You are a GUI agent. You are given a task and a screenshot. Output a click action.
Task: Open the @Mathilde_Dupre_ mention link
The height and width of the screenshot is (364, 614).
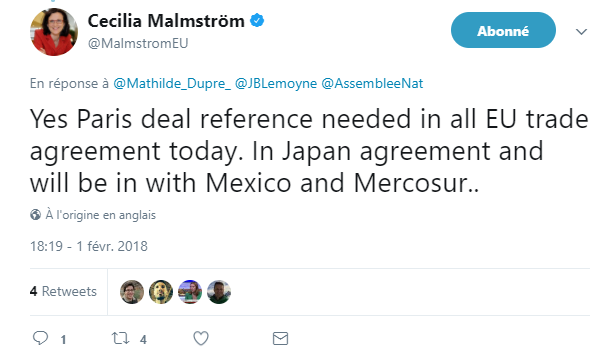[172, 83]
